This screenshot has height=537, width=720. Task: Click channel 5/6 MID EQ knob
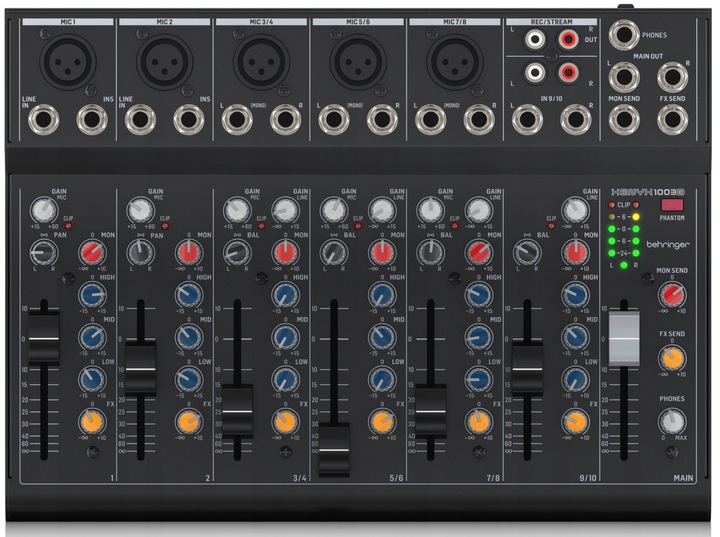(x=382, y=337)
